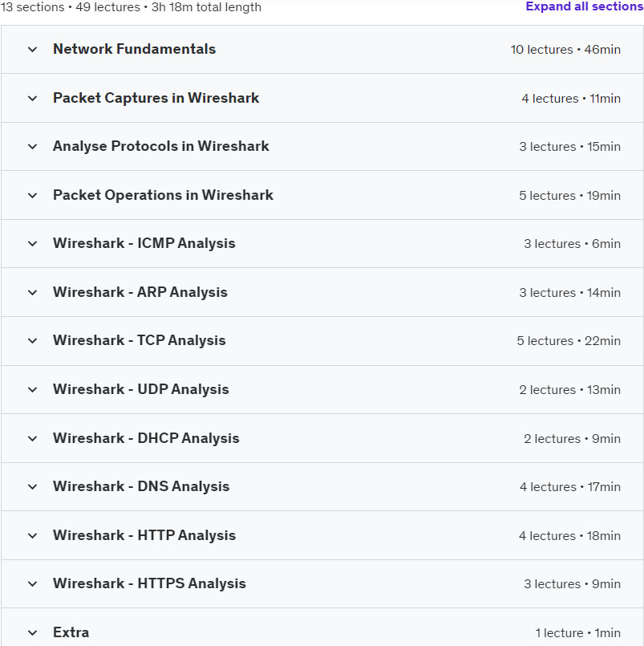Click the '5 lectures • 22min' text
The height and width of the screenshot is (646, 644).
pos(569,341)
